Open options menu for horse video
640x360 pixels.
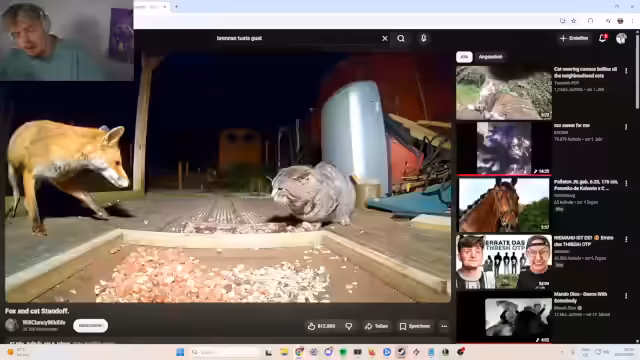626,183
